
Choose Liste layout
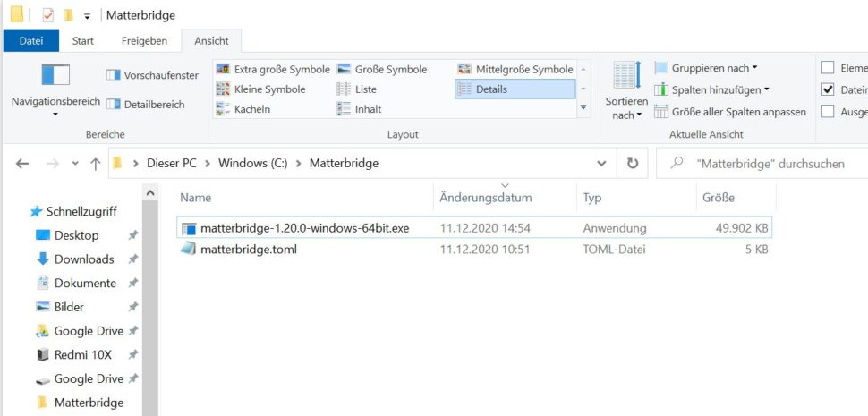pos(356,89)
